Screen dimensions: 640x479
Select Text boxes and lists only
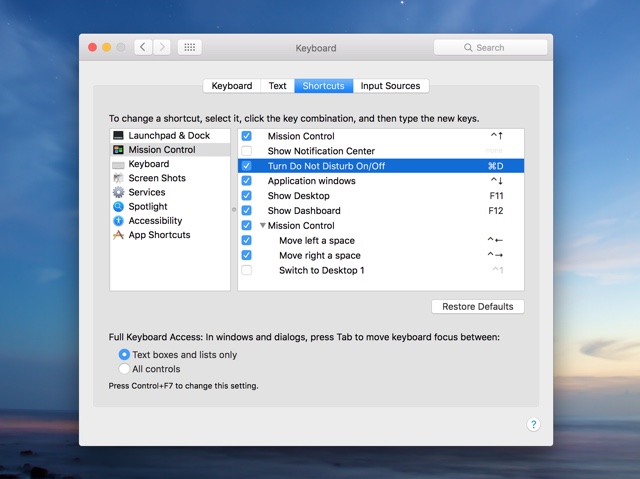pyautogui.click(x=124, y=355)
